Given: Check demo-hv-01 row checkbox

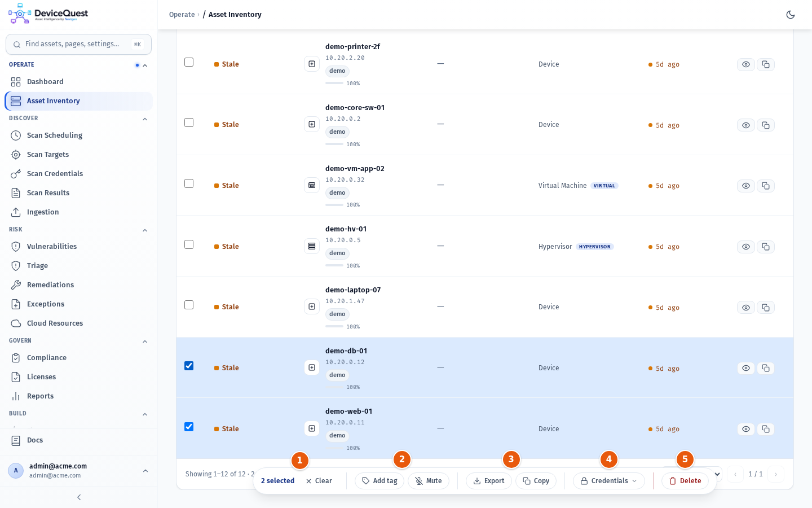Looking at the screenshot, I should pyautogui.click(x=189, y=244).
